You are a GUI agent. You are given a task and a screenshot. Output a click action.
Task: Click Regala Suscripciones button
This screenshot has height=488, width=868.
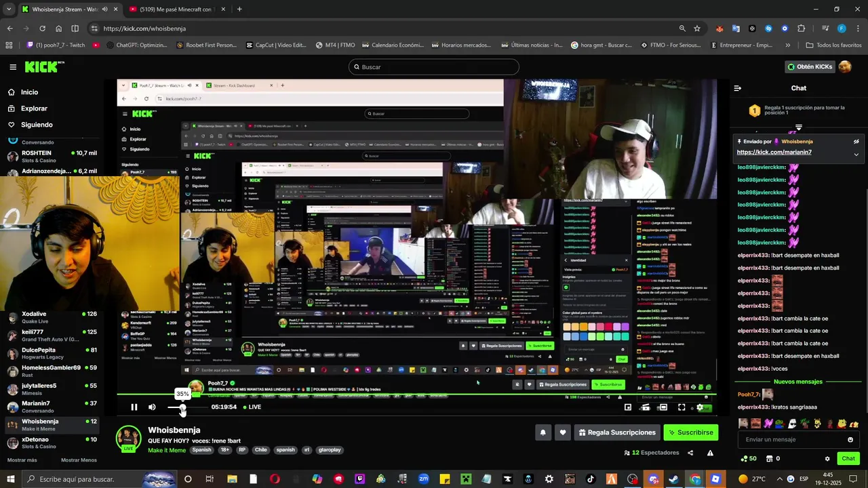pyautogui.click(x=617, y=432)
